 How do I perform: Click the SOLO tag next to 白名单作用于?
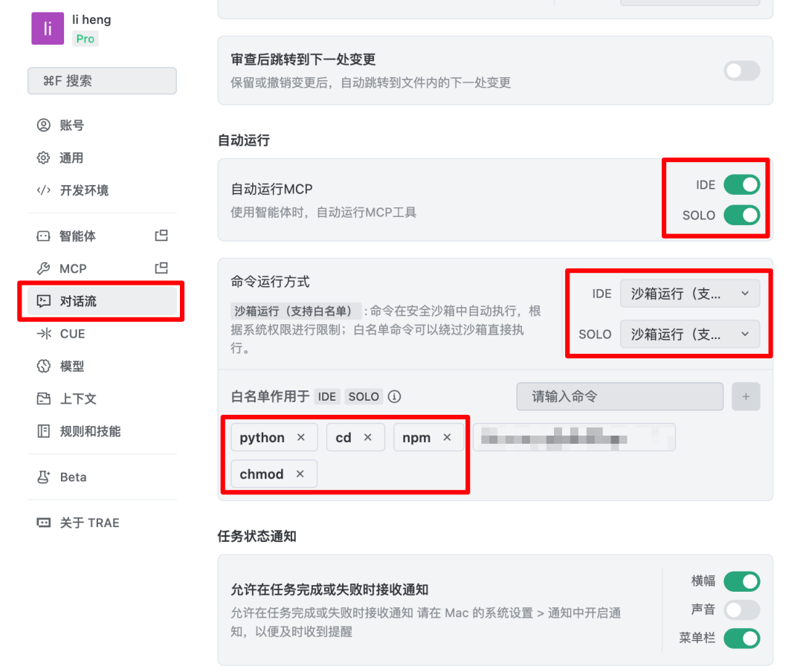click(364, 396)
